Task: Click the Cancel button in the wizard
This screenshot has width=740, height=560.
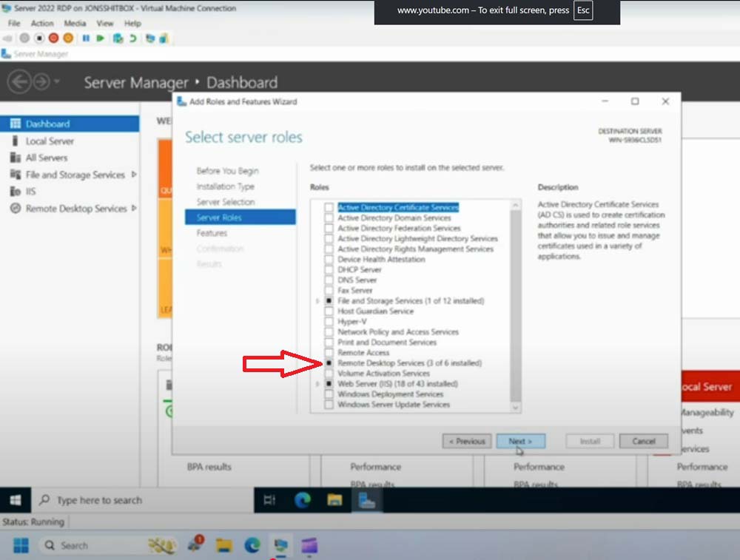Action: (643, 442)
